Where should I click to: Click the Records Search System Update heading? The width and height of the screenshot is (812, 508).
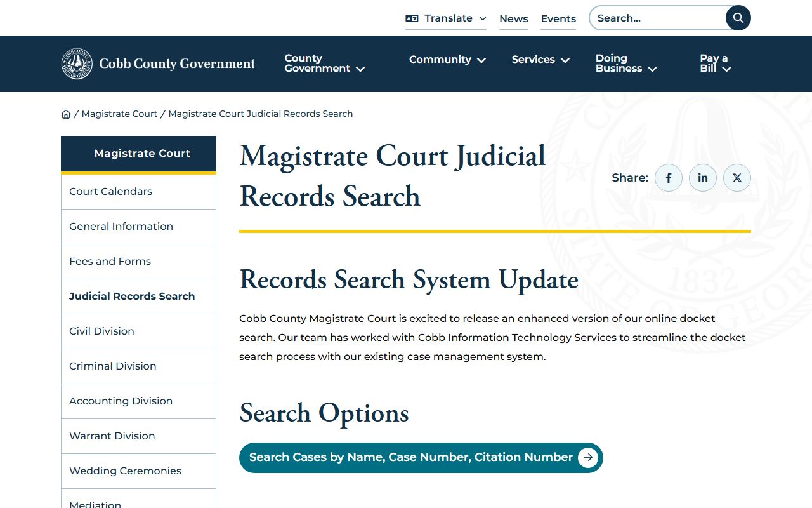point(409,281)
